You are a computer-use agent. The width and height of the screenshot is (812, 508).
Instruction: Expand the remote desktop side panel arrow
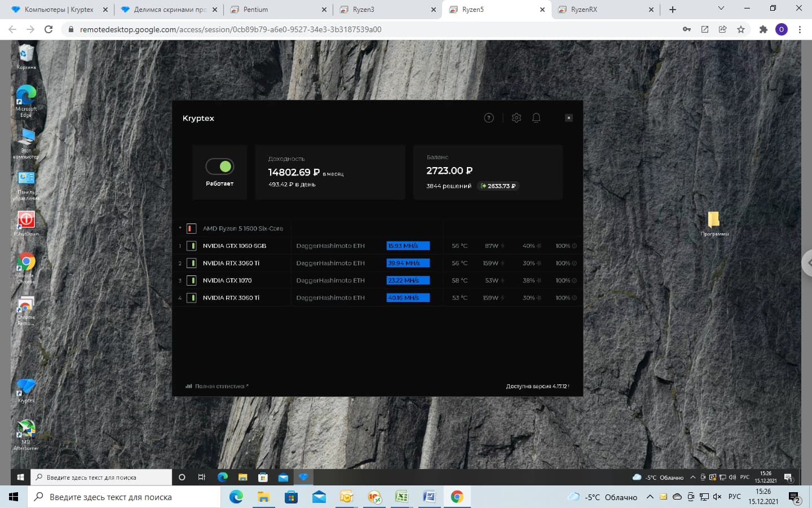tap(807, 262)
